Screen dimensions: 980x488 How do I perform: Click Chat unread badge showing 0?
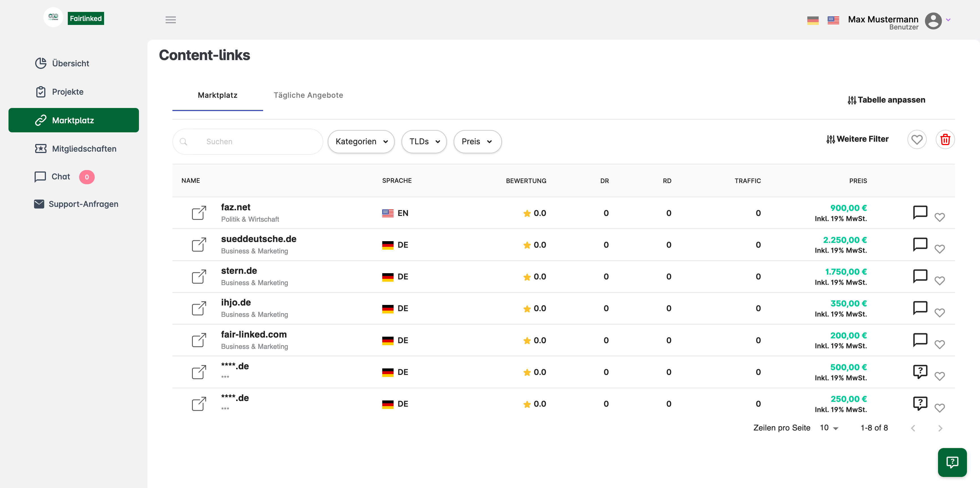[87, 177]
